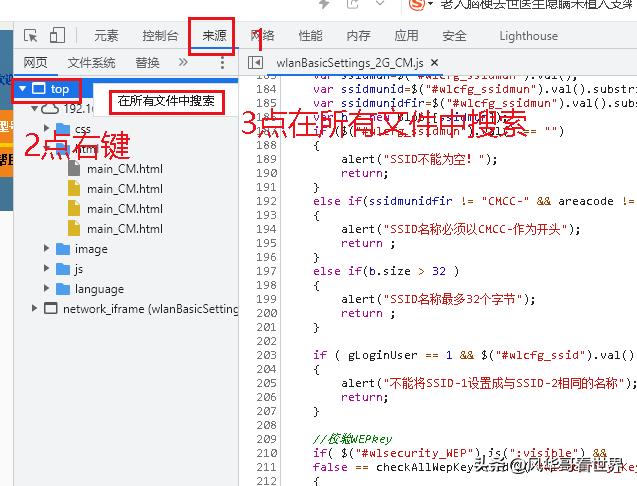Click line number 203 in gutter
637x486 pixels.
point(266,355)
